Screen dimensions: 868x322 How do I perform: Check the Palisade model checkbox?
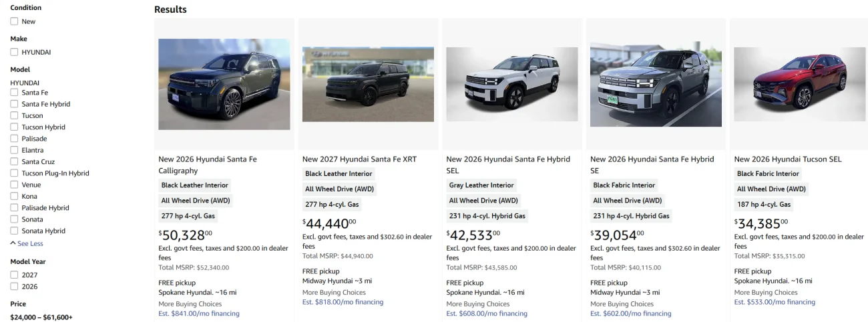coord(14,139)
